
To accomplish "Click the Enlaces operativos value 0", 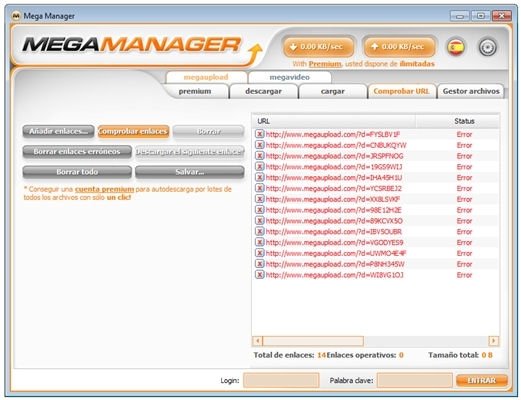I will [401, 355].
